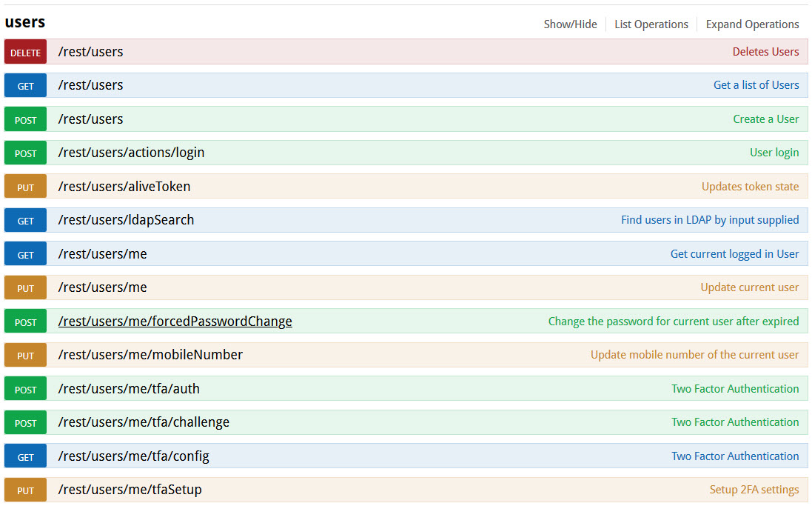The height and width of the screenshot is (506, 812).
Task: Expand the /rest/users/ldapSearch endpoint path
Action: coord(126,220)
